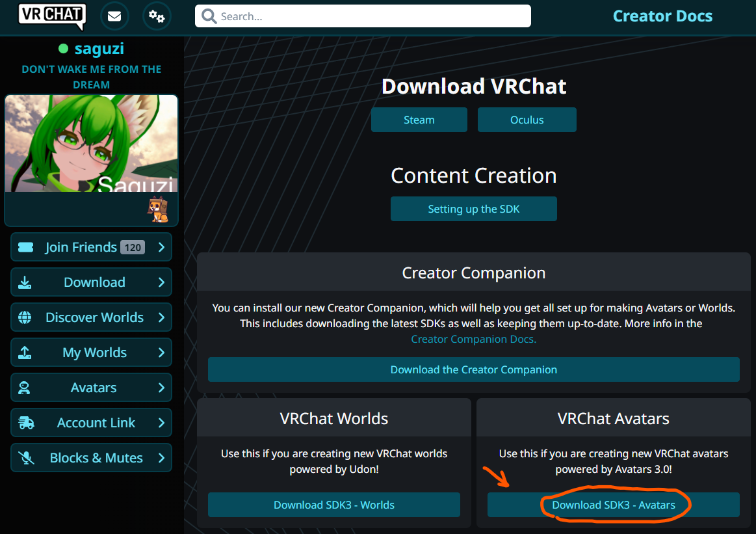
Task: Expand the Join Friends chevron
Action: click(x=161, y=247)
